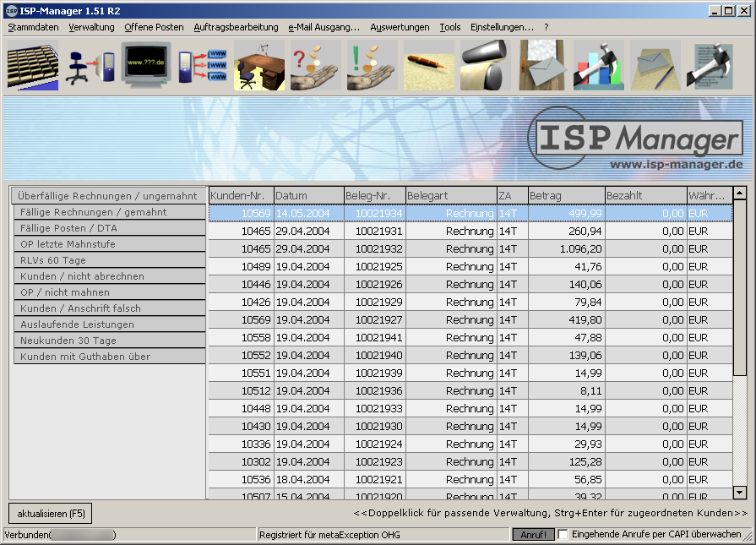Click the office desk toolbar icon
This screenshot has width=756, height=545.
(259, 66)
